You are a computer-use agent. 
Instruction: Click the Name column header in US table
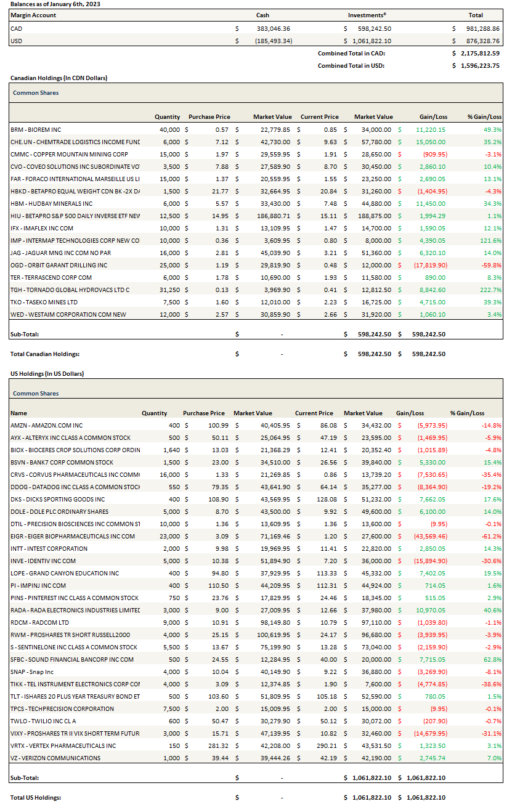[x=18, y=413]
